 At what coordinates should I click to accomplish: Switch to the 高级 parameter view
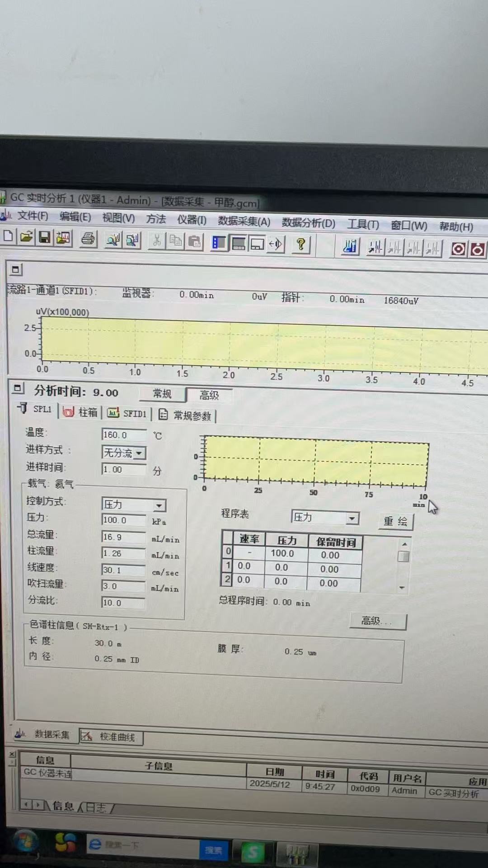(x=209, y=396)
